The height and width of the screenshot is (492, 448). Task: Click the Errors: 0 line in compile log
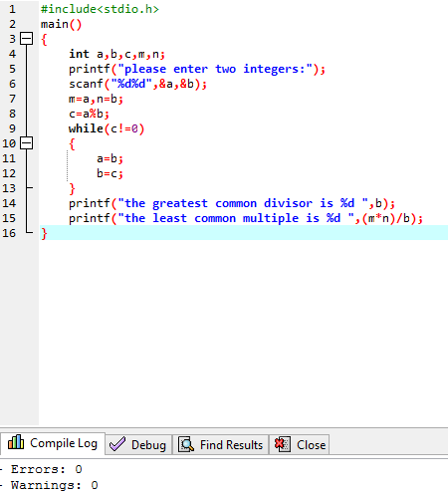tap(46, 469)
